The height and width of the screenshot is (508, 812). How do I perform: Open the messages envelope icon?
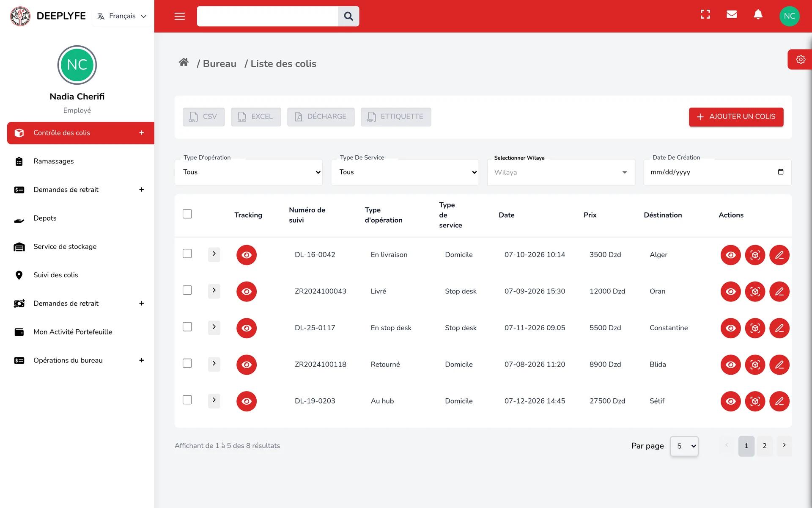tap(732, 15)
